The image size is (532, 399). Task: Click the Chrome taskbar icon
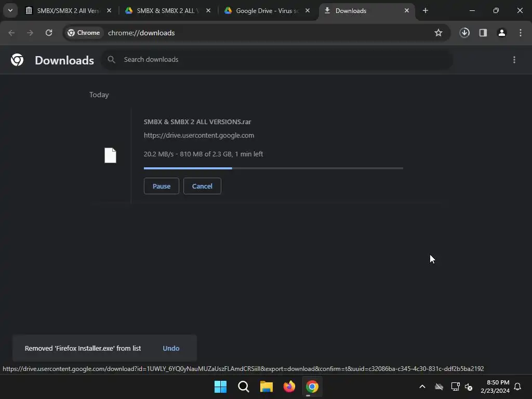point(312,387)
